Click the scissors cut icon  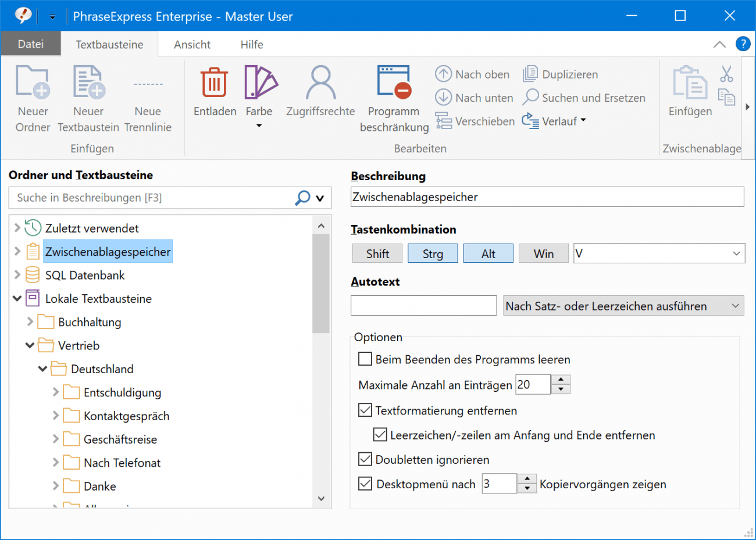tap(726, 74)
